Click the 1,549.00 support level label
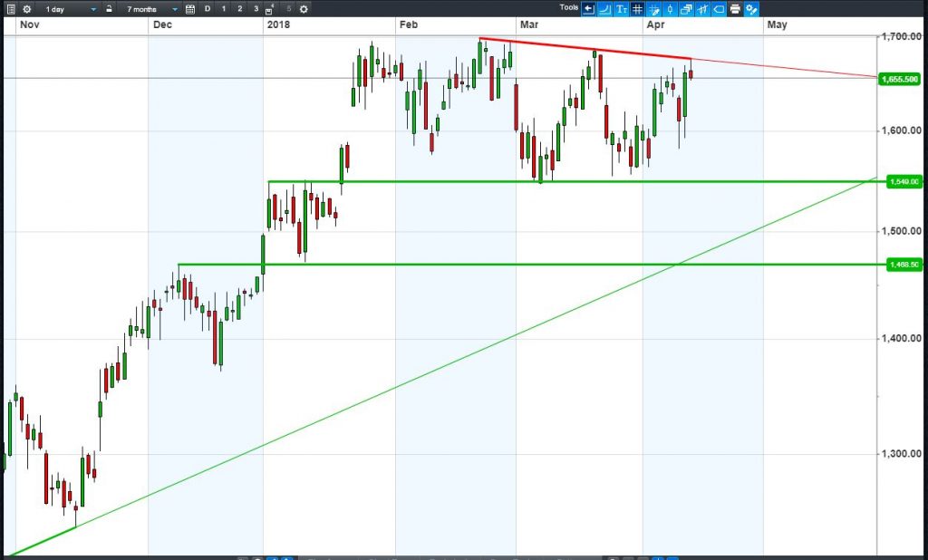Viewport: 928px width, 560px height. 904,182
